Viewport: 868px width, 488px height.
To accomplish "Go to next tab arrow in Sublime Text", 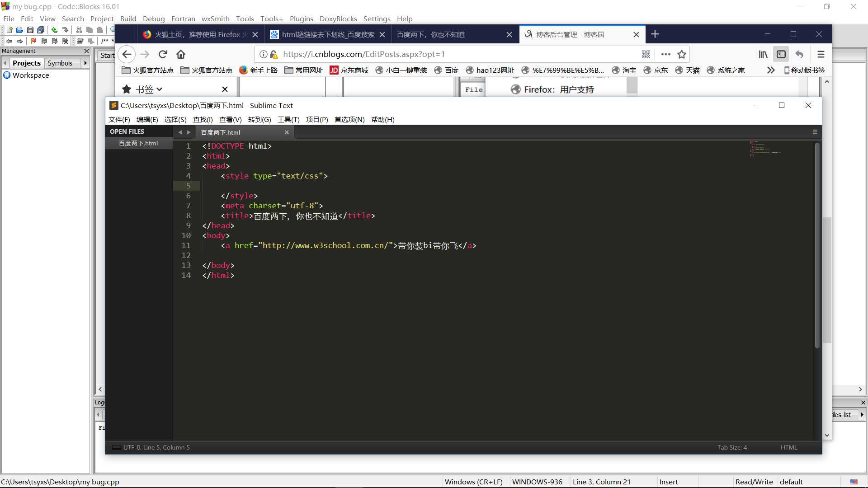I will pyautogui.click(x=189, y=132).
